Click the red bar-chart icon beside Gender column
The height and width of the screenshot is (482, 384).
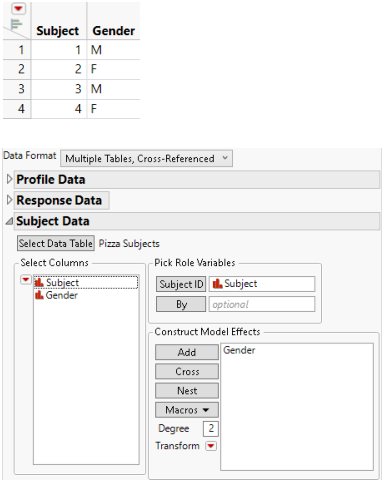39,295
